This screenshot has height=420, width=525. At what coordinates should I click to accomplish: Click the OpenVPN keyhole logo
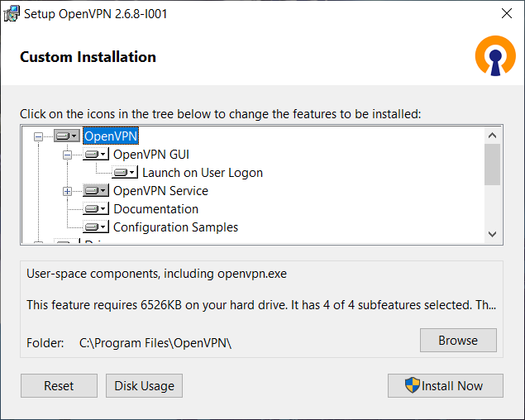(495, 55)
